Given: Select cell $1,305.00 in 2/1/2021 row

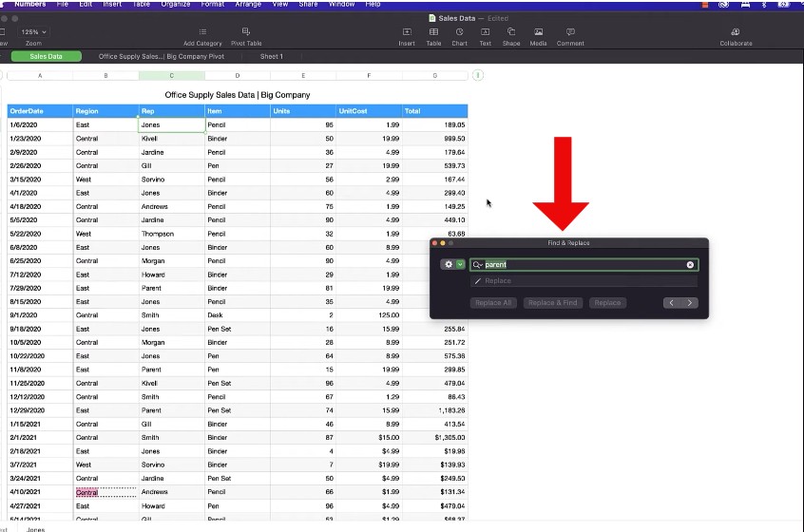Looking at the screenshot, I should click(x=435, y=438).
